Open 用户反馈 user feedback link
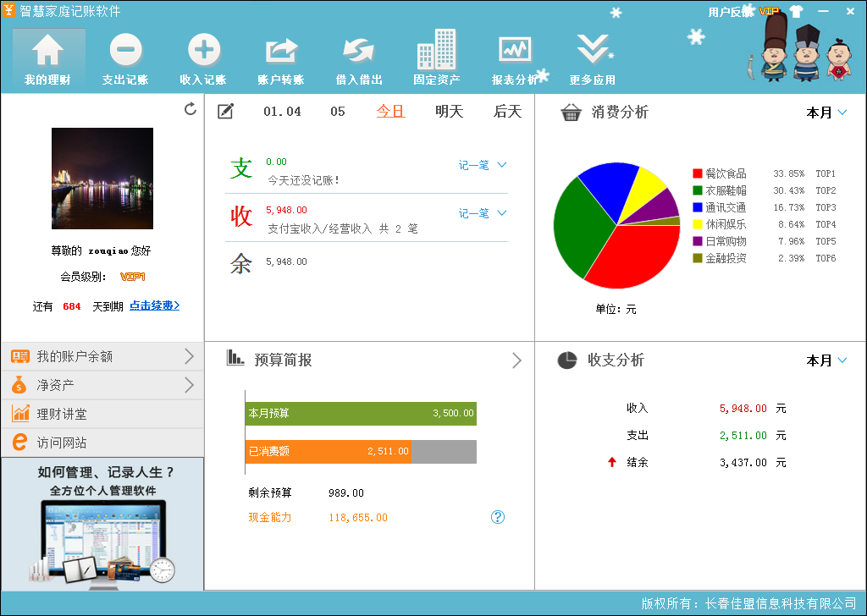867x616 pixels. click(x=731, y=12)
